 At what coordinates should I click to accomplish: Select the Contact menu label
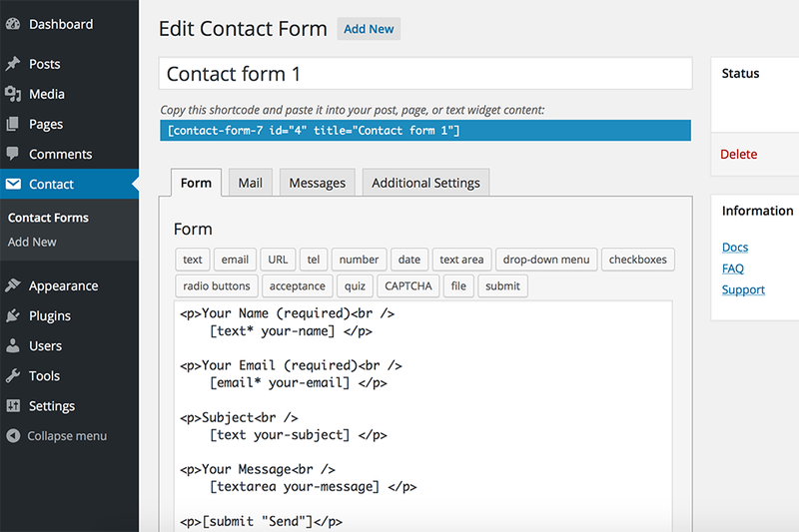52,184
